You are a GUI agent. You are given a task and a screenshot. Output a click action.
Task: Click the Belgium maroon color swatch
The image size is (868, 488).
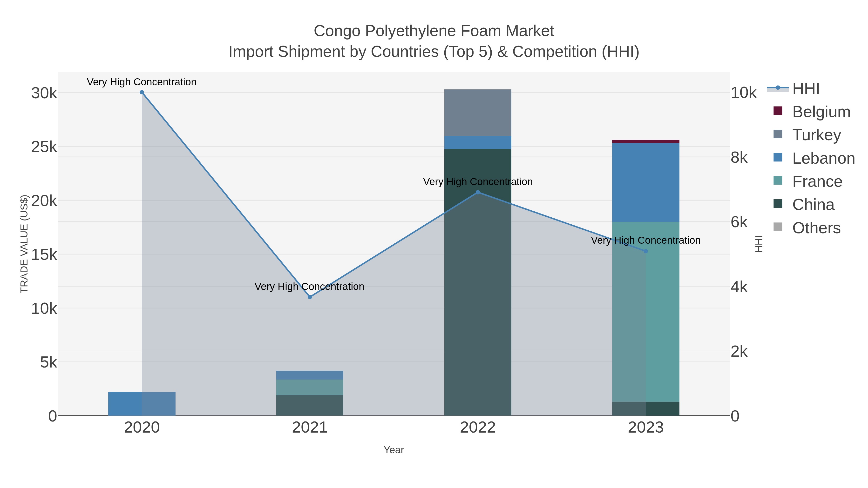tap(778, 111)
